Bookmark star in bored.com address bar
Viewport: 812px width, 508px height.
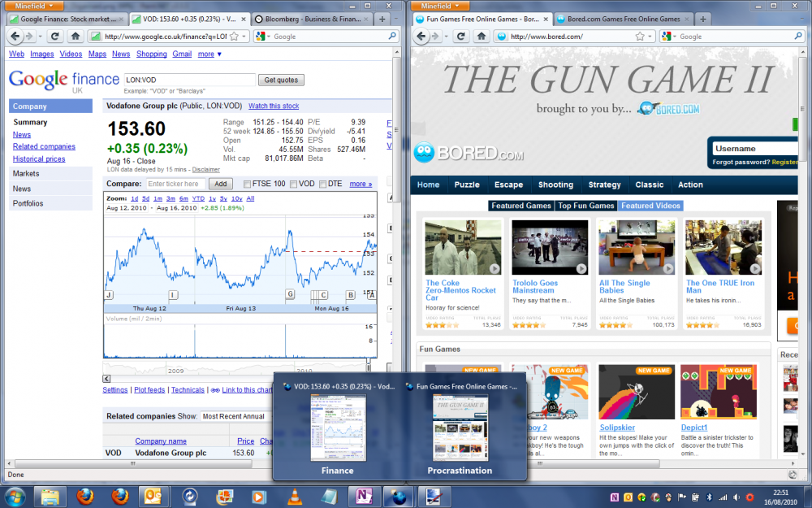pos(640,37)
